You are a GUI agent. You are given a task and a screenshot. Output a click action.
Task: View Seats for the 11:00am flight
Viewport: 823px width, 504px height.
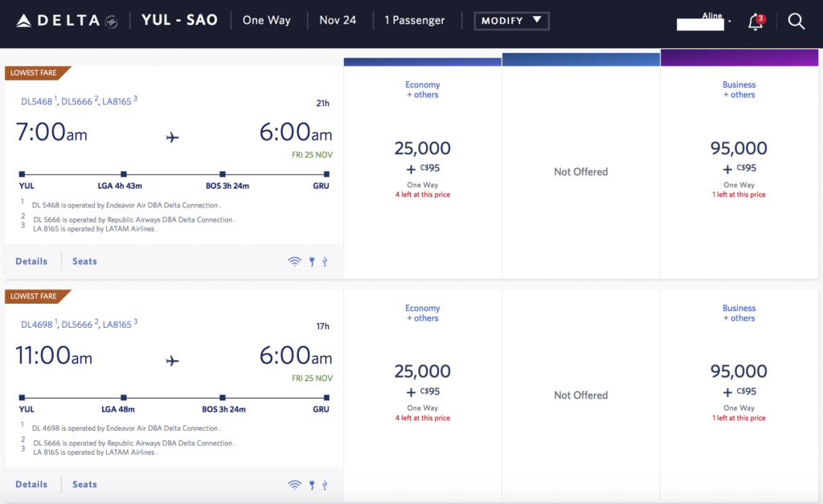click(84, 485)
